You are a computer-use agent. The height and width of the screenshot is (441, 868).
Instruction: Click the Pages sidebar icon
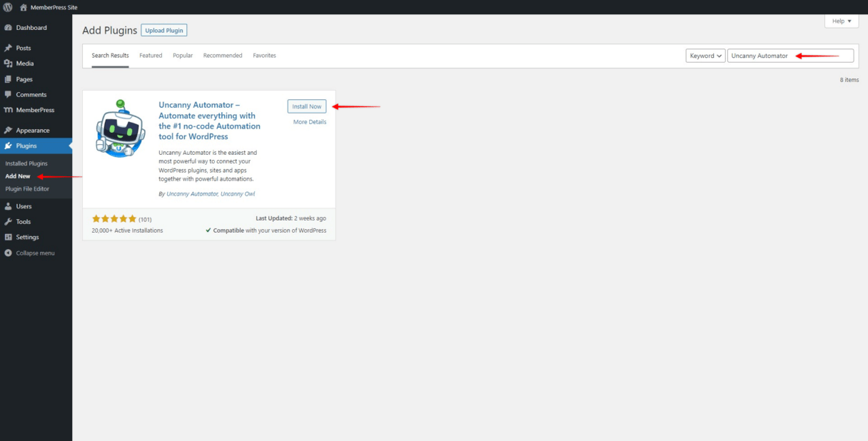pyautogui.click(x=8, y=79)
